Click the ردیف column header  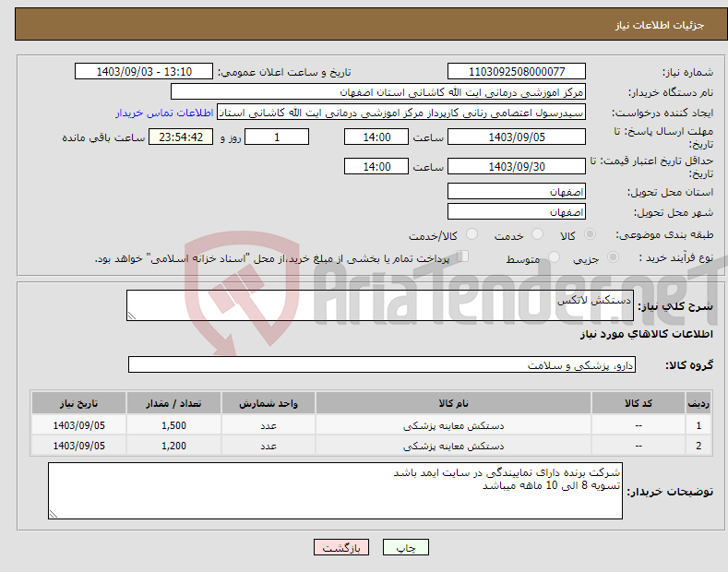698,403
